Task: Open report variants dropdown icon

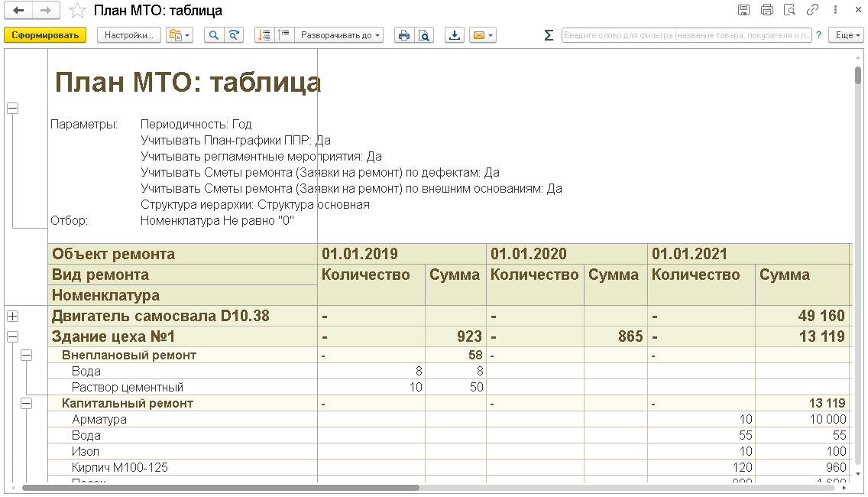Action: pyautogui.click(x=180, y=35)
